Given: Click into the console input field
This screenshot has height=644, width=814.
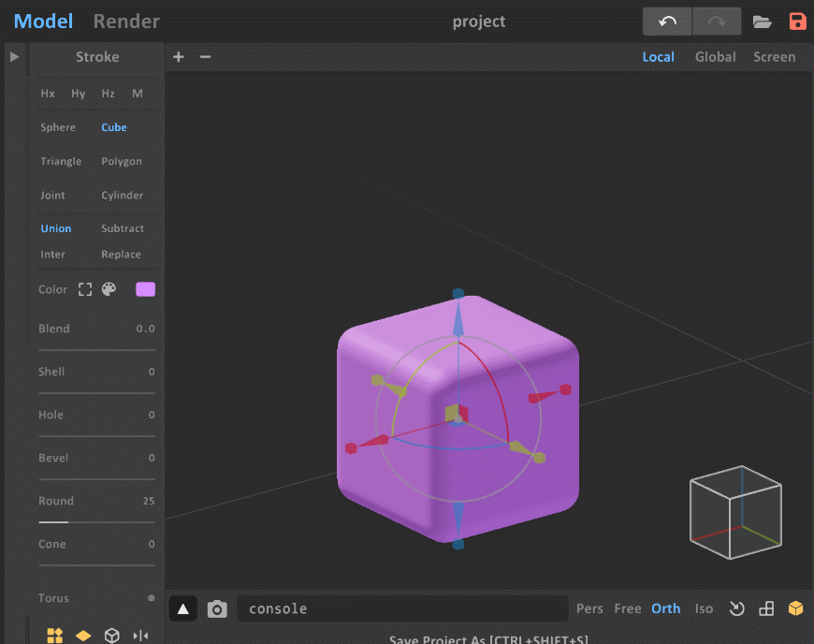Looking at the screenshot, I should (x=402, y=608).
